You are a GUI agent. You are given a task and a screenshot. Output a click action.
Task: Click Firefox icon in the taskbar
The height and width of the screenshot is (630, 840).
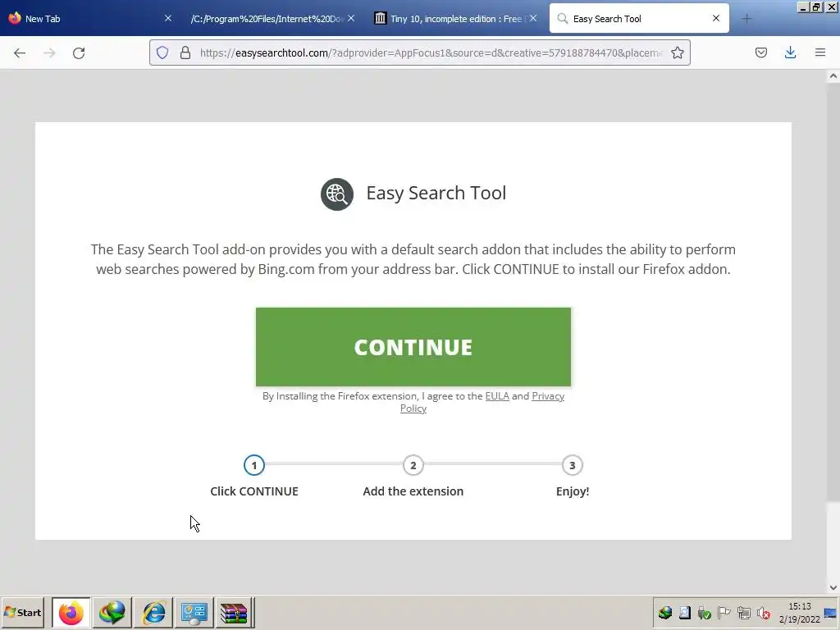[x=71, y=612]
